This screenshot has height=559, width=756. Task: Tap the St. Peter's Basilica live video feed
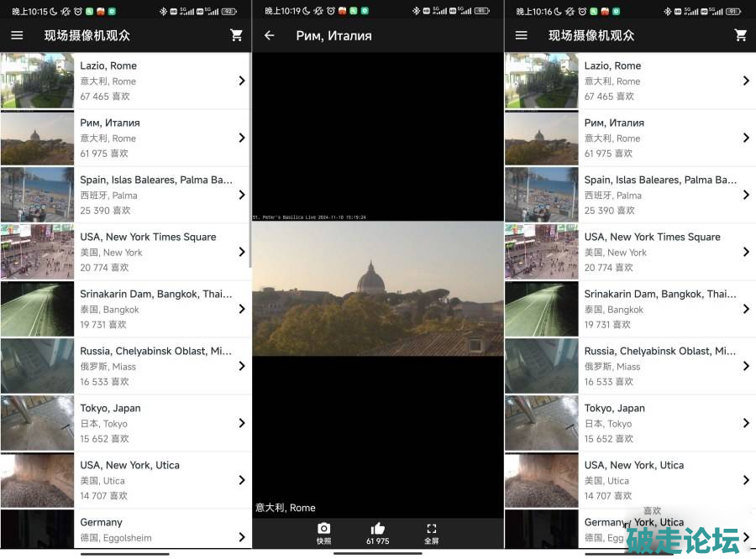(377, 288)
